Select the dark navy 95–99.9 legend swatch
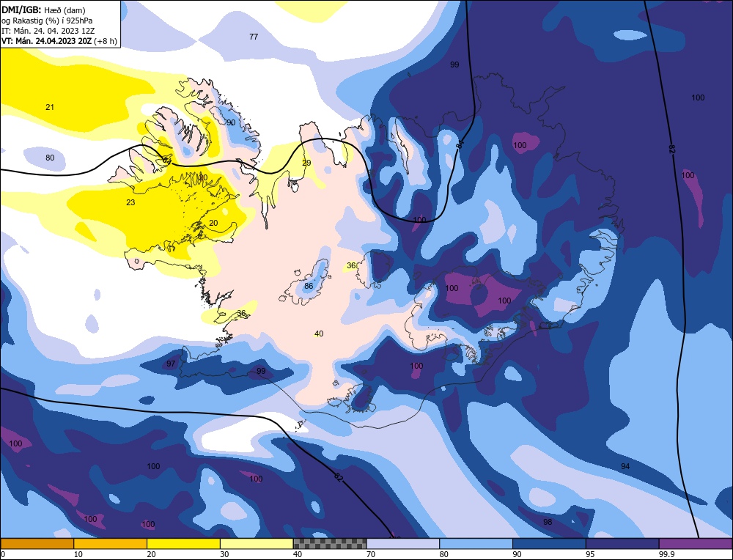Viewport: 733px width, 560px height. point(622,543)
